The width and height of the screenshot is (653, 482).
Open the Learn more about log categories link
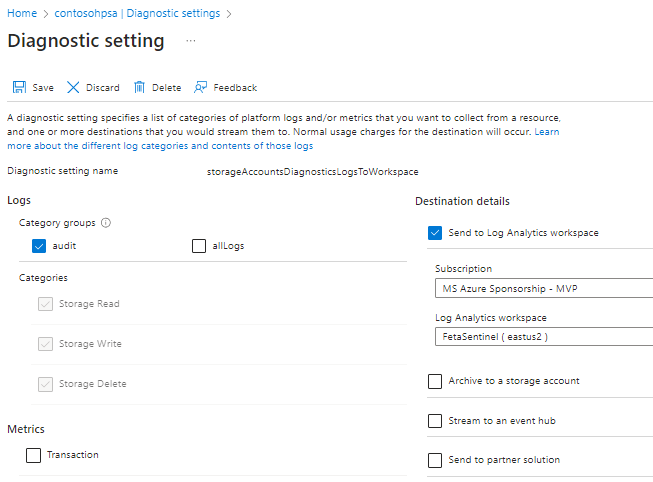[x=160, y=146]
